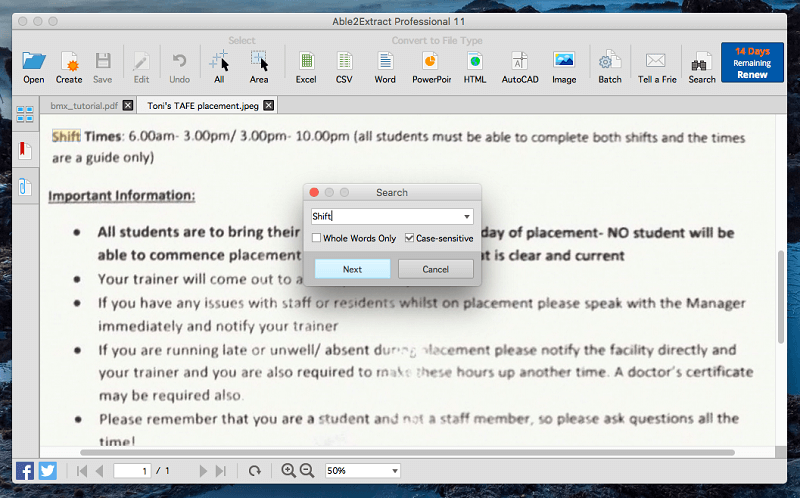Click the Save toolbar icon
800x498 pixels.
pos(103,61)
